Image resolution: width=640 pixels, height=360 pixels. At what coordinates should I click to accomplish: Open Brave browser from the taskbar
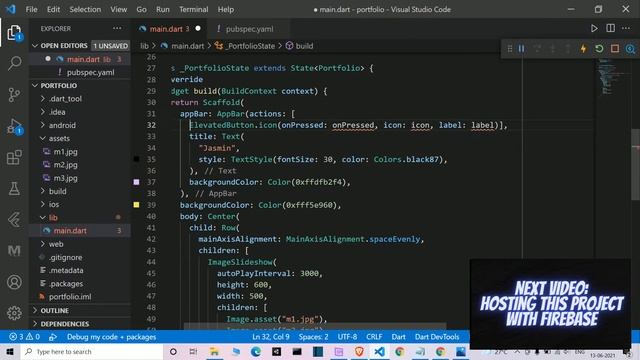click(x=359, y=351)
